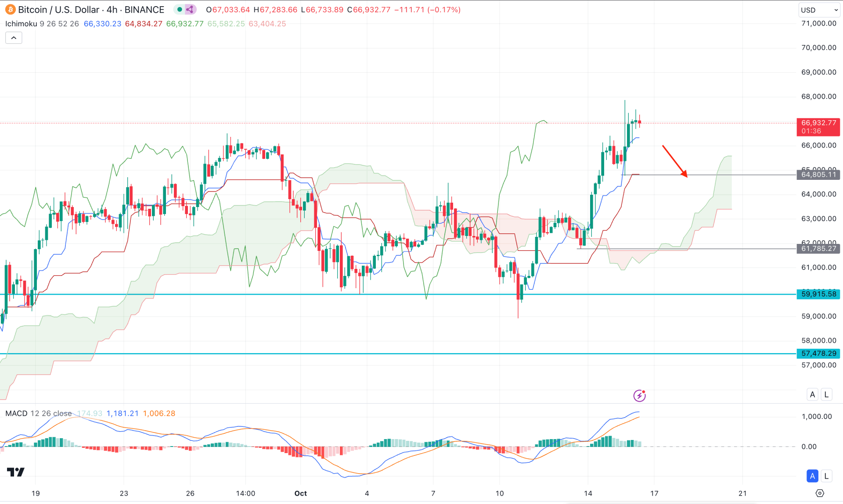This screenshot has width=843, height=504.
Task: Click the 61,785.27 horizontal line price label
Action: click(818, 249)
